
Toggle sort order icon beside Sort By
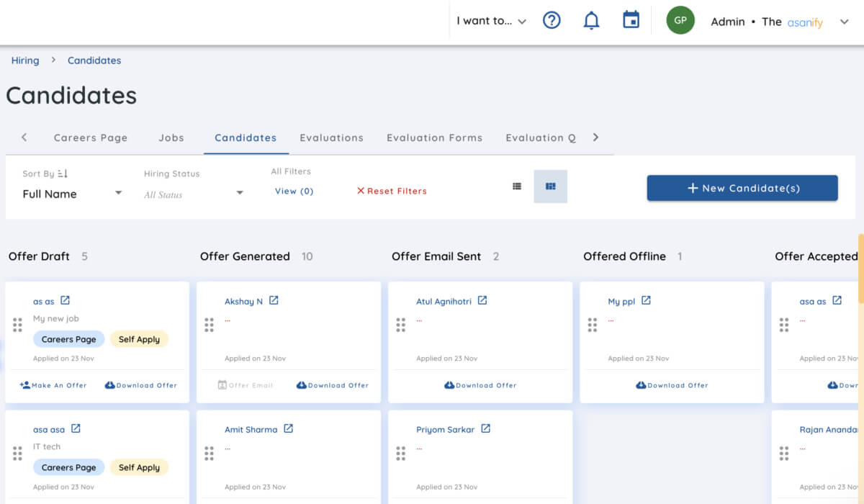pyautogui.click(x=63, y=174)
